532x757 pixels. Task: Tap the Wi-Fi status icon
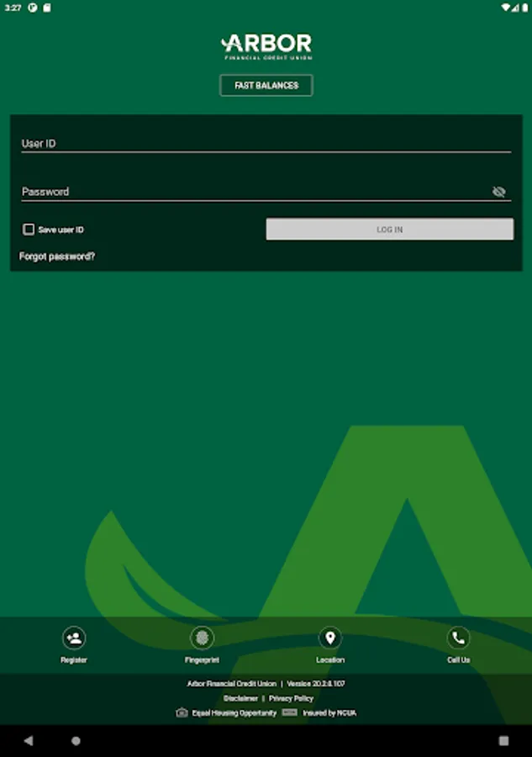coord(505,8)
